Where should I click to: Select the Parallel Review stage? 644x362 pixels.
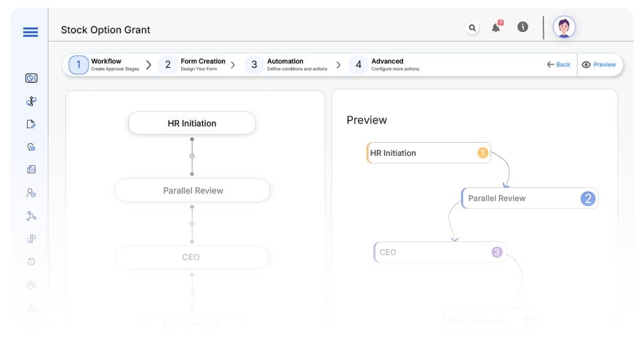(192, 190)
